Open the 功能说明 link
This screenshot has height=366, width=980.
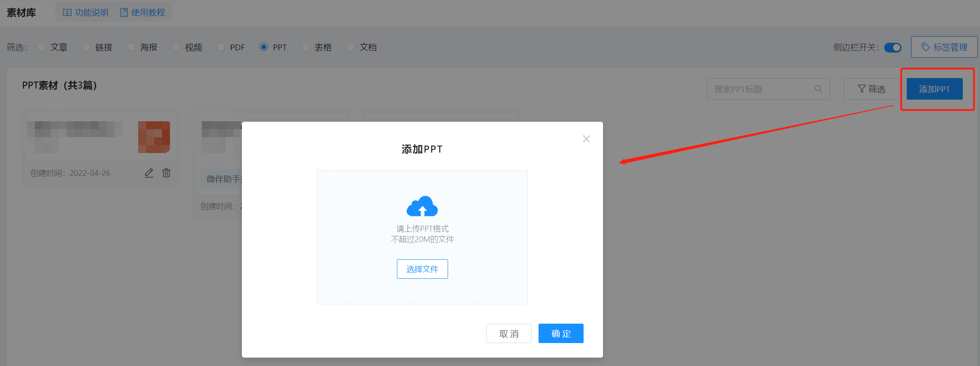(x=86, y=12)
